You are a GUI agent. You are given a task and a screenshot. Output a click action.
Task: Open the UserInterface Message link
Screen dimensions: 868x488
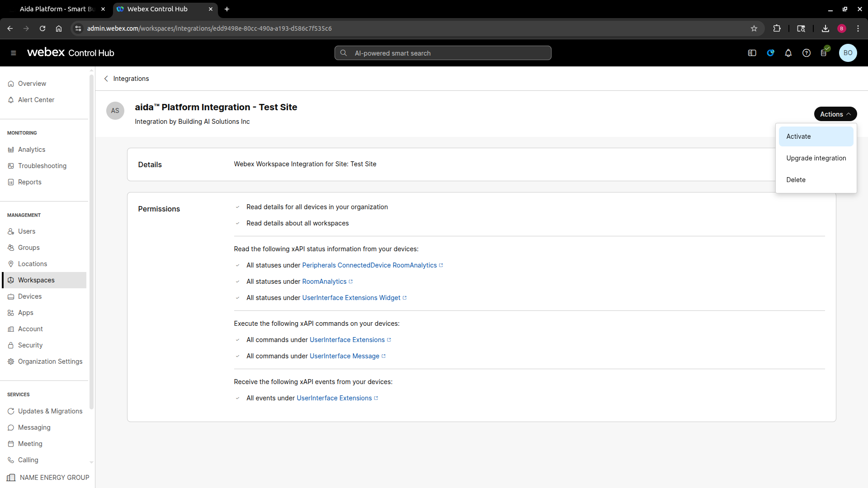tap(344, 356)
